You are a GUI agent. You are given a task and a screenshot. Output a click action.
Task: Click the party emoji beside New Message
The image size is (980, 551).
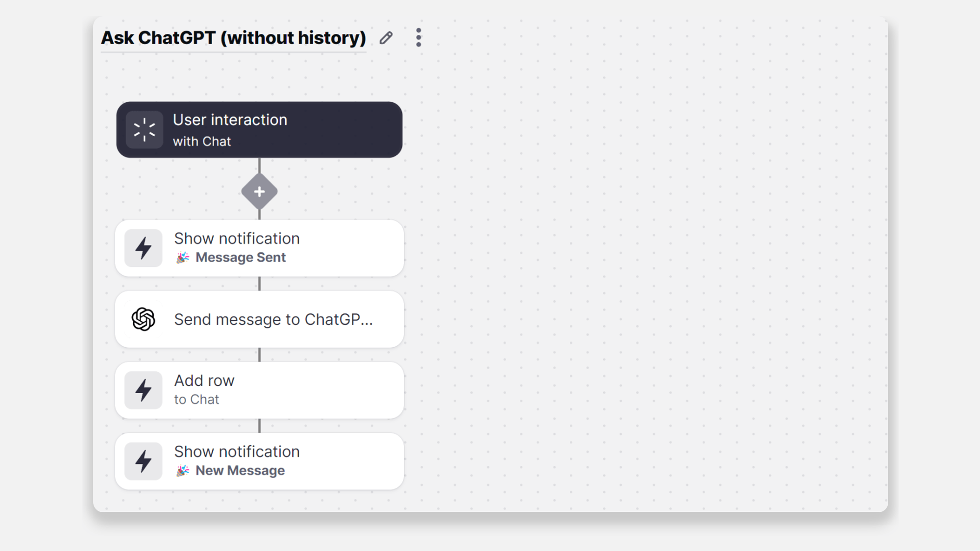point(183,471)
